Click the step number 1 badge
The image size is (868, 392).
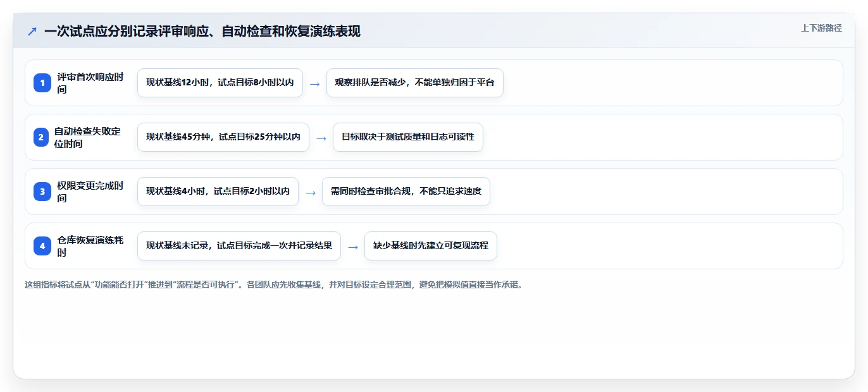(42, 83)
